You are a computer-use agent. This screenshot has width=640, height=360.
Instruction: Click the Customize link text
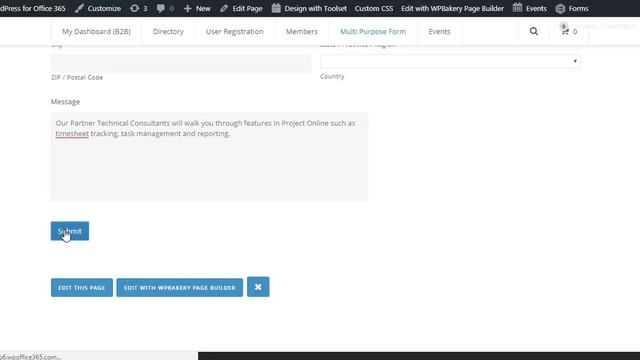click(x=104, y=8)
